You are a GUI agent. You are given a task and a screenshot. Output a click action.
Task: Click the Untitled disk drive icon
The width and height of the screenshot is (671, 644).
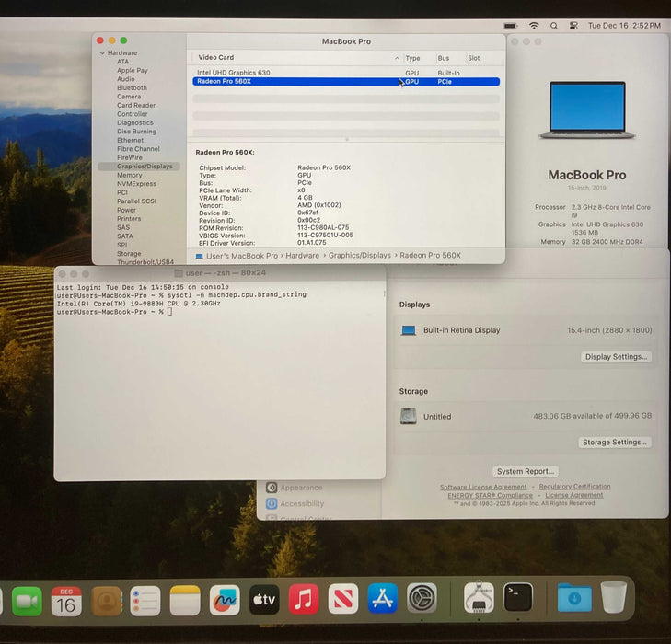pyautogui.click(x=409, y=416)
